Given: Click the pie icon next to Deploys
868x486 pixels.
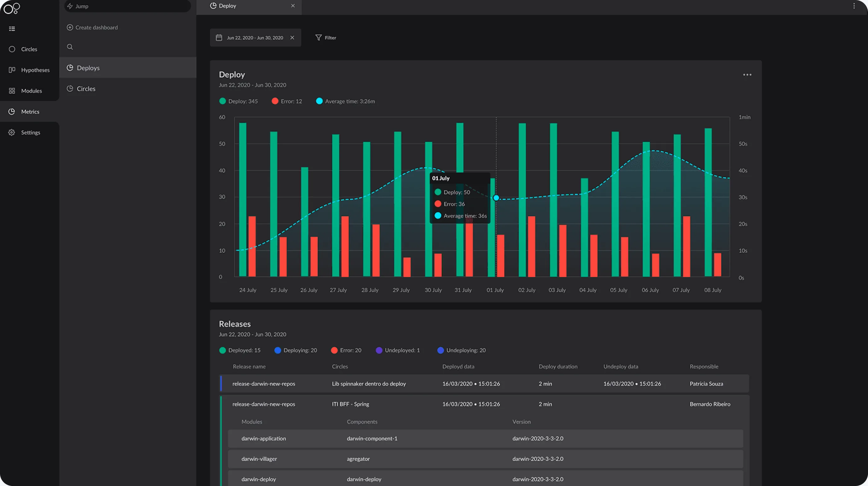Looking at the screenshot, I should pos(70,68).
